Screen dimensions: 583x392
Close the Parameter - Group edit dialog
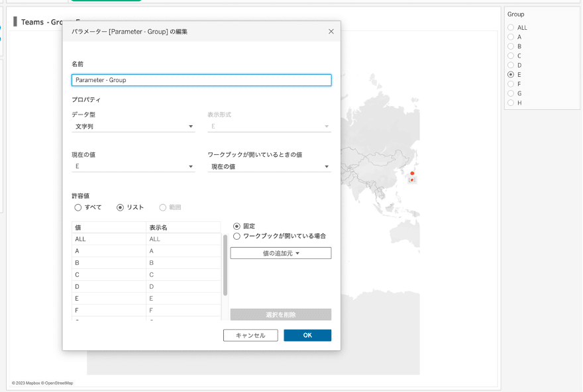point(331,32)
